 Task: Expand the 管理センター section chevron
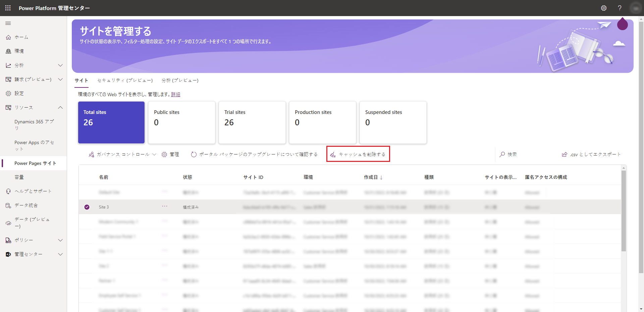click(60, 254)
